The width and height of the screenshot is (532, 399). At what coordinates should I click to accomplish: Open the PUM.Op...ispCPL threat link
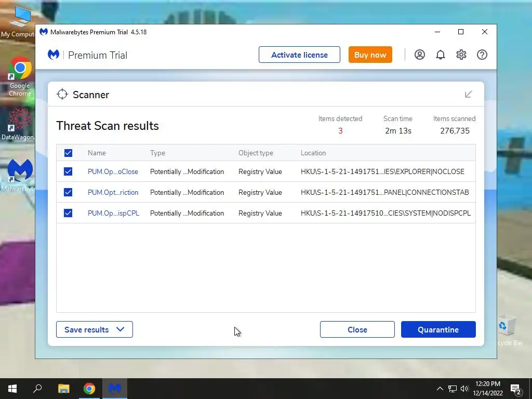(114, 213)
